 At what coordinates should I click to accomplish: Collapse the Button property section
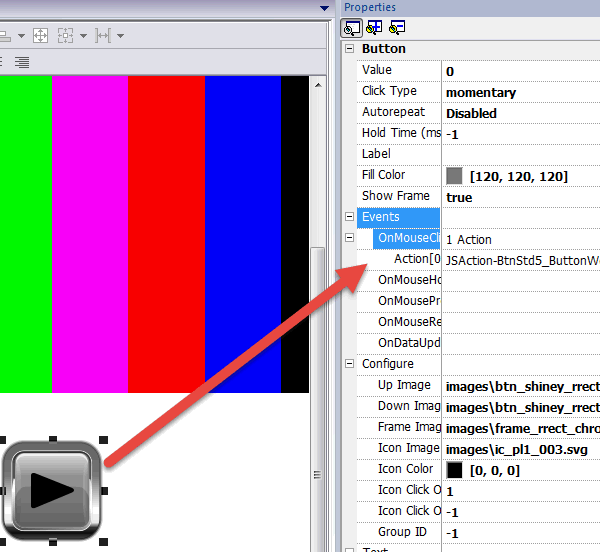[x=349, y=49]
